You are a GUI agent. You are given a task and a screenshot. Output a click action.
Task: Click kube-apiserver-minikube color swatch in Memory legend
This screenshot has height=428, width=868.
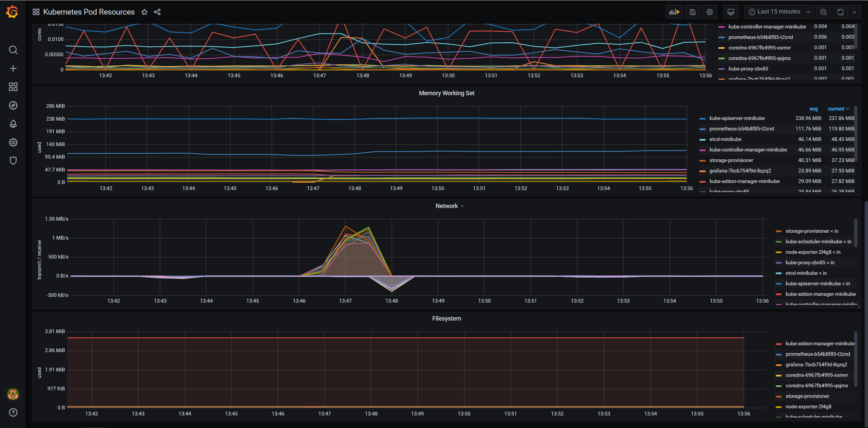[x=702, y=119]
